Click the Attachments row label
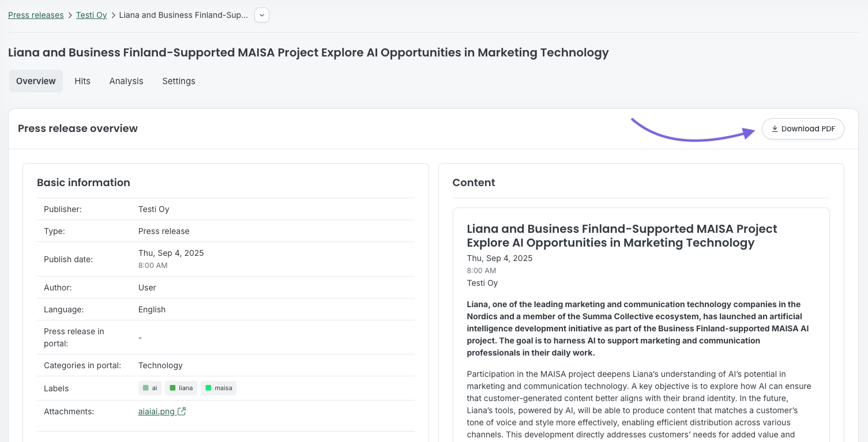Screen dimensions: 868x442 [69, 411]
